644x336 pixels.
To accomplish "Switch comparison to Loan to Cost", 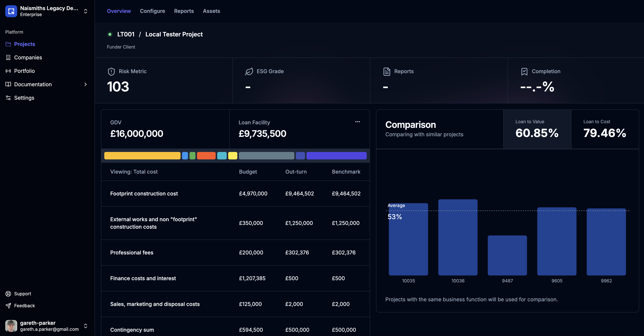I will [605, 129].
